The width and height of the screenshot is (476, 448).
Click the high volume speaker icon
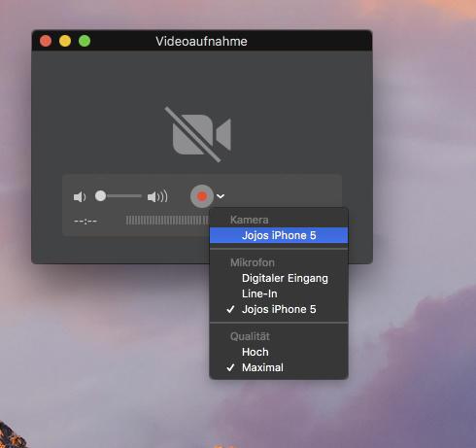coord(157,196)
